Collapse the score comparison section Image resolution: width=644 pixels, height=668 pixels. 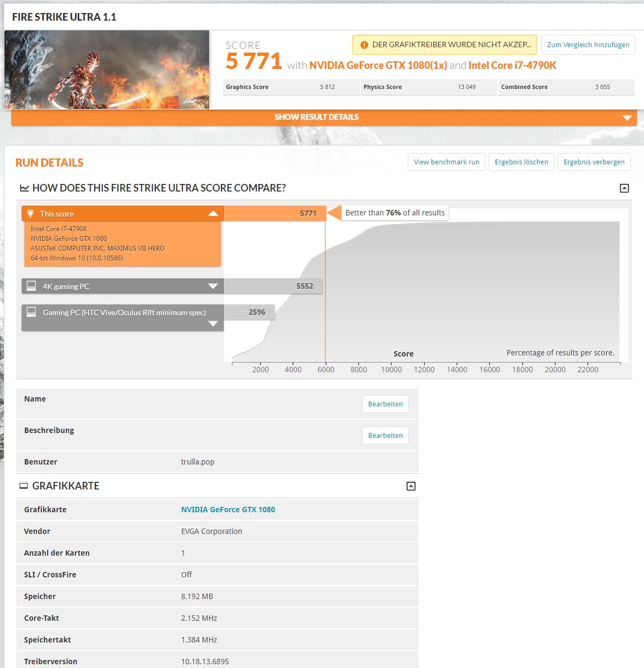pos(624,188)
